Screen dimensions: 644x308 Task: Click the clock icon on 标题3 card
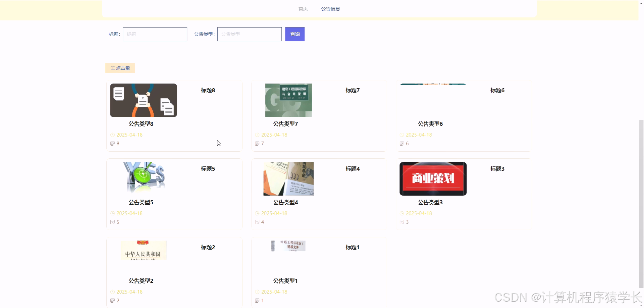click(x=401, y=213)
